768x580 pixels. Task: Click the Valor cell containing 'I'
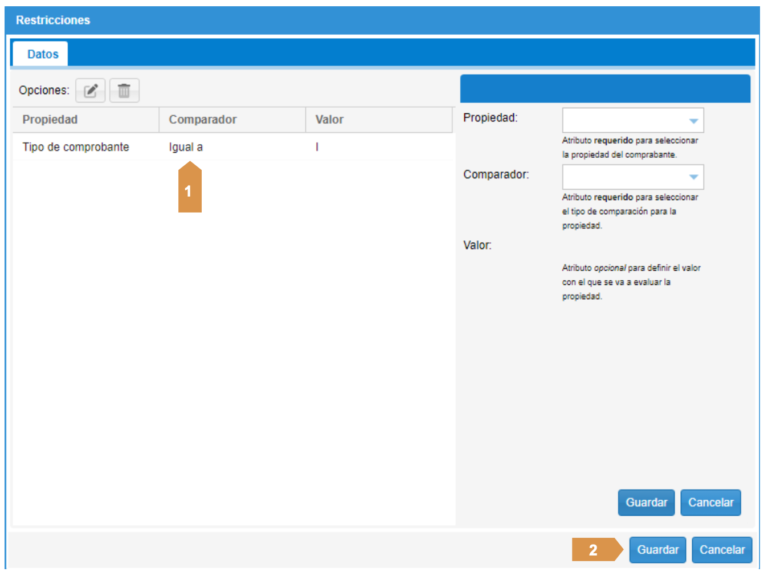317,147
